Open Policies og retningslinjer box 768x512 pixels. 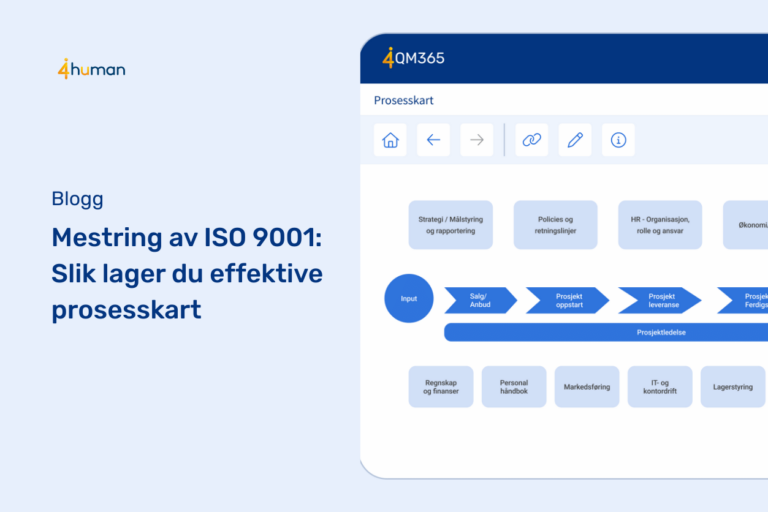pos(555,225)
